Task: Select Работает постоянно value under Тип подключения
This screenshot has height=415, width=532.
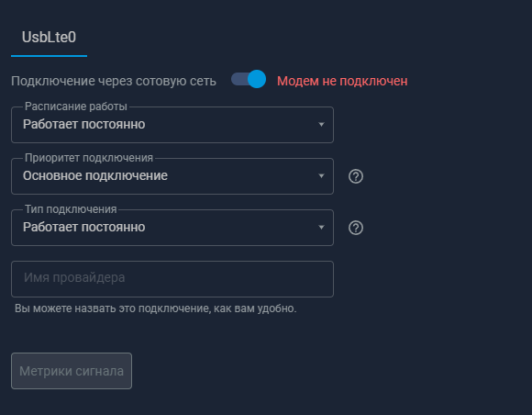Action: (84, 227)
